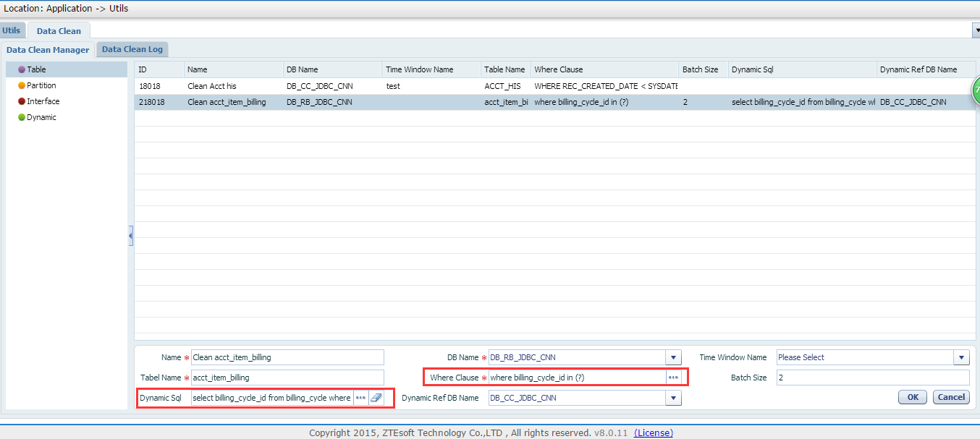Screen dimensions: 980x439
Task: Click the 'WHERE REC_CREATED_DATE' where clause cell
Action: (605, 86)
